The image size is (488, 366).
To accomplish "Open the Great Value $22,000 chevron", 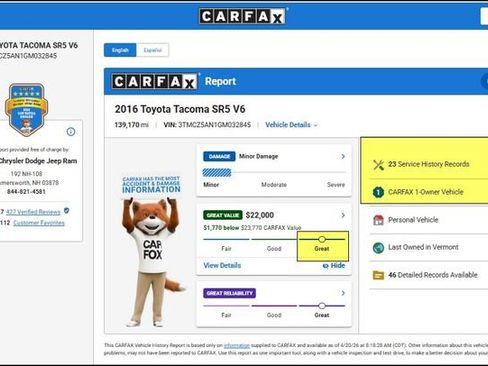I will 343,215.
